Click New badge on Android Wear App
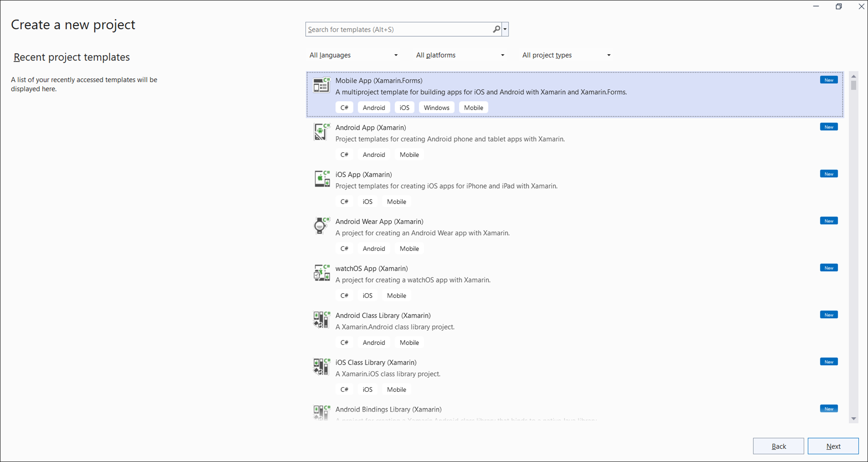 [829, 221]
